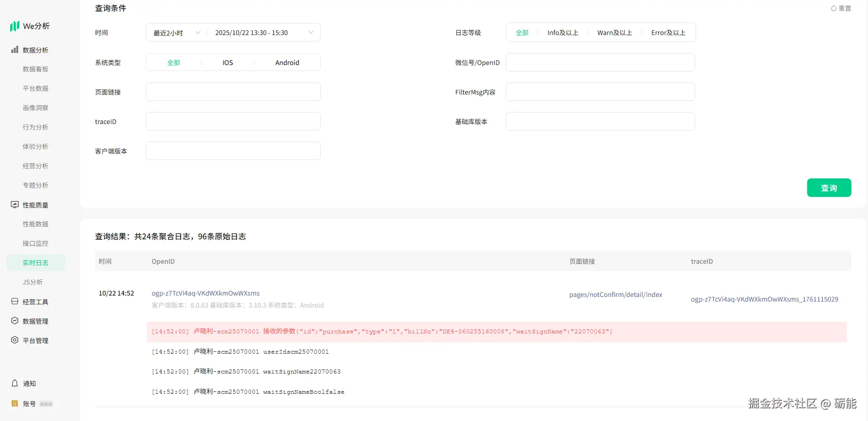Image resolution: width=868 pixels, height=421 pixels.
Task: Click the 性能质量 monitor icon
Action: pyautogui.click(x=15, y=205)
